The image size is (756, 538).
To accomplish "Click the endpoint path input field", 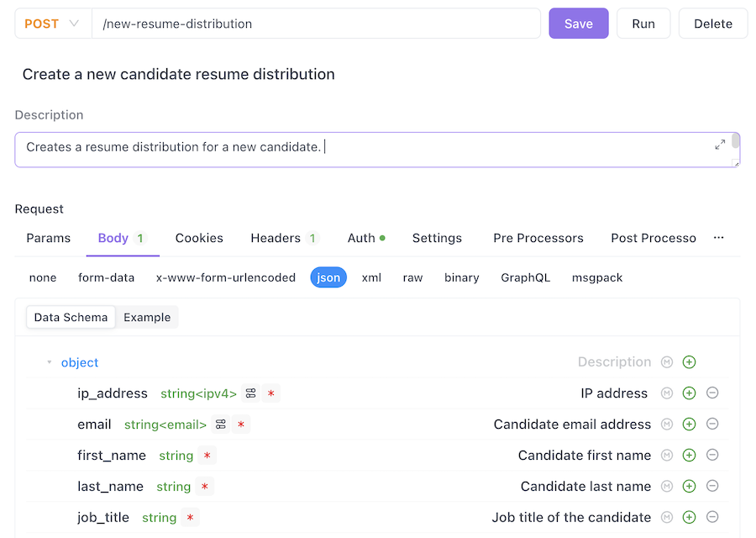I will click(316, 24).
